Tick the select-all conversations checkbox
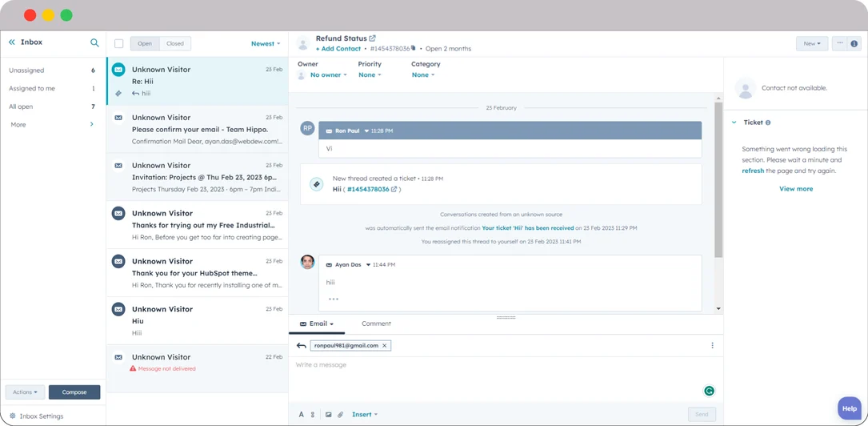The image size is (868, 426). (x=118, y=44)
